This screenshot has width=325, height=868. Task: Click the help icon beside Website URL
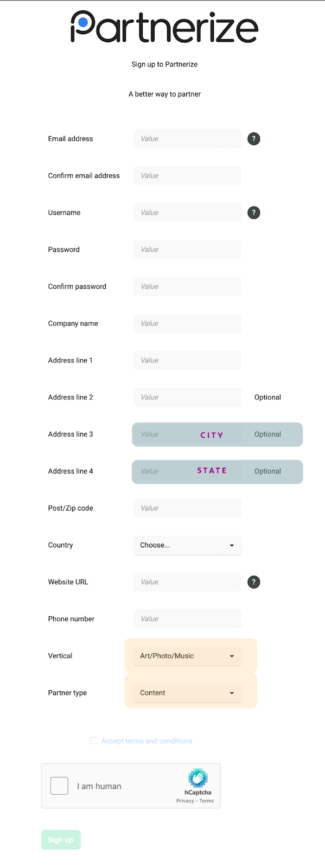coord(253,582)
